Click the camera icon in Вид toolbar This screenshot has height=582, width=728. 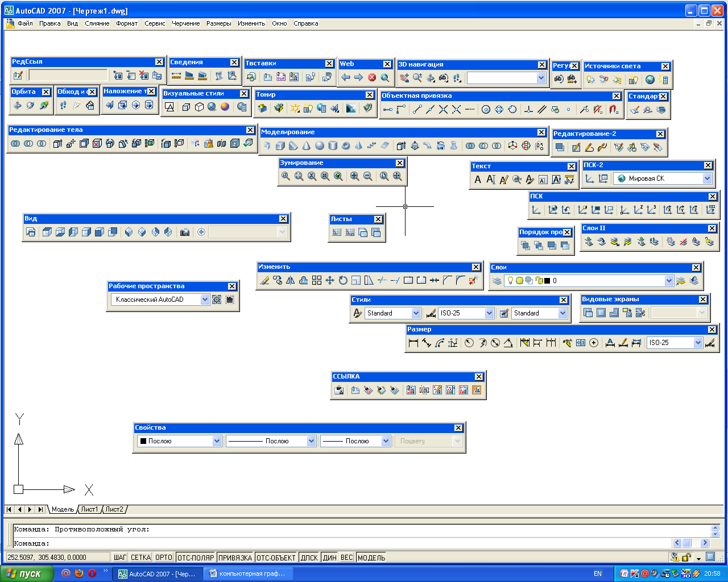[x=185, y=232]
